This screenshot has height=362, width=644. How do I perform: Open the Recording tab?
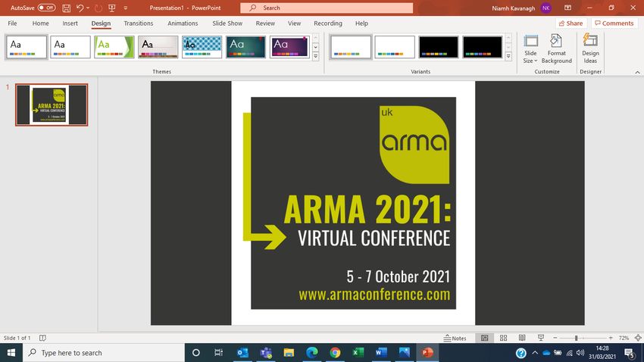(328, 23)
